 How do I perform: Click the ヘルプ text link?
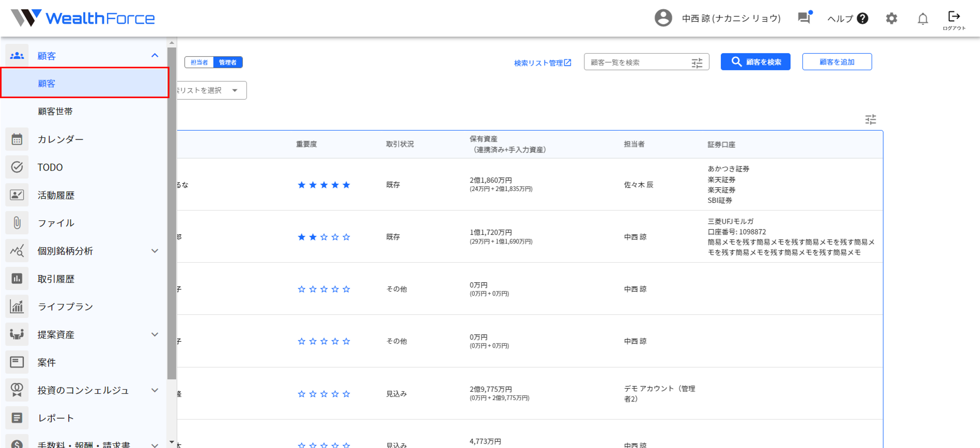click(x=840, y=18)
